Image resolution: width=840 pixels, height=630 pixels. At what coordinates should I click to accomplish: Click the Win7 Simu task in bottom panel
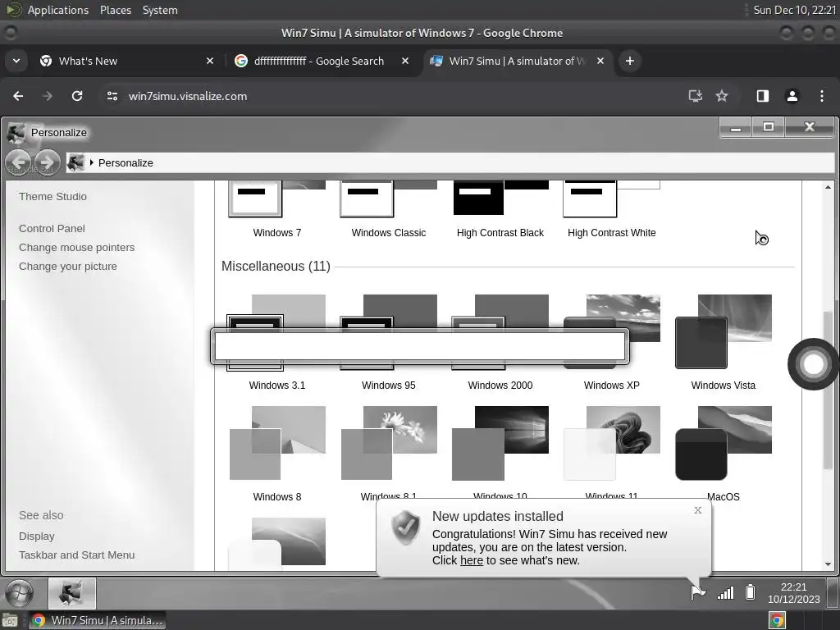pyautogui.click(x=97, y=620)
